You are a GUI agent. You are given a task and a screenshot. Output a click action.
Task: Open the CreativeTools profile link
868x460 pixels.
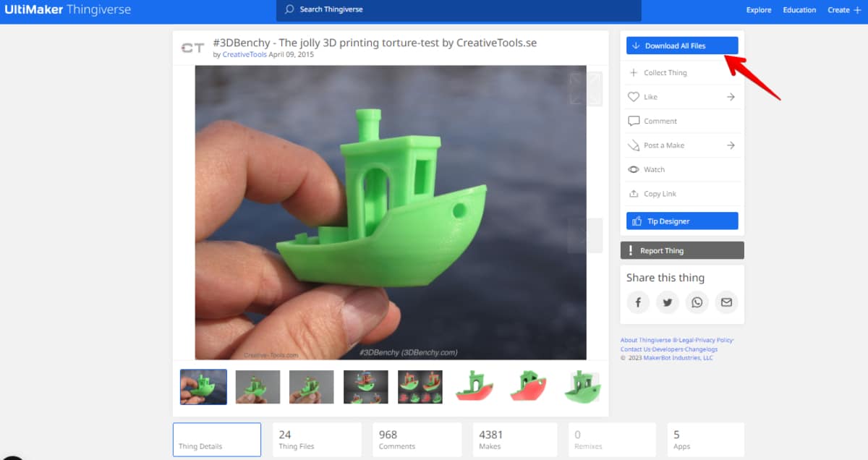point(244,54)
